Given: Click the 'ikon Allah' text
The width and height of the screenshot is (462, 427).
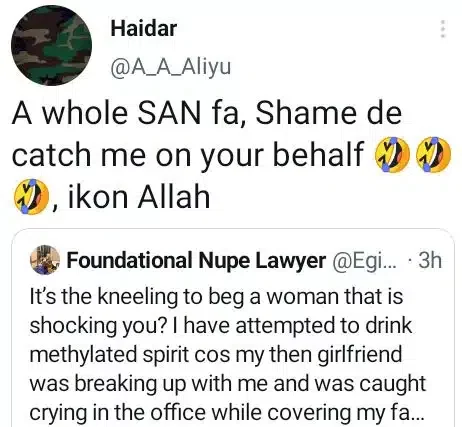Looking at the screenshot, I should click(x=139, y=197).
